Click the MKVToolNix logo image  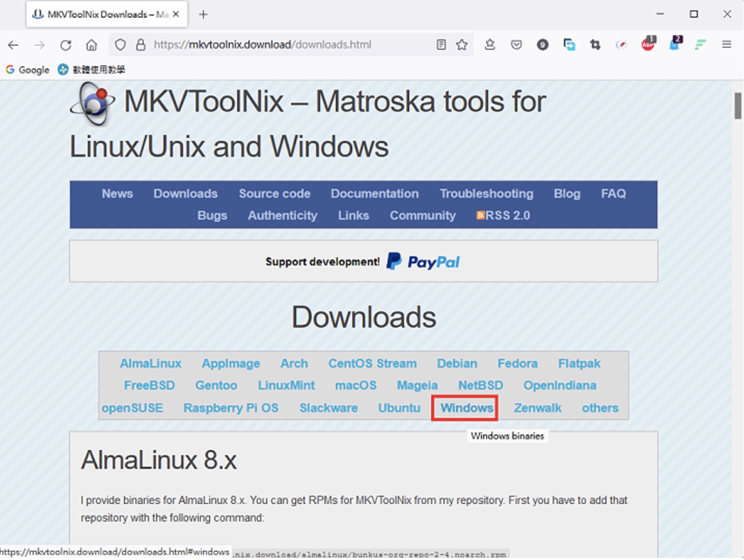click(92, 104)
